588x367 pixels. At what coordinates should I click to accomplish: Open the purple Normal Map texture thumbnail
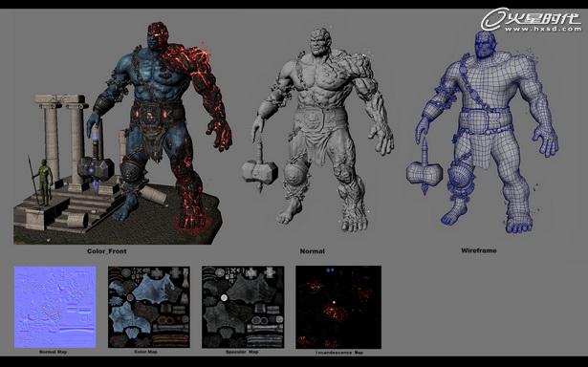click(55, 307)
